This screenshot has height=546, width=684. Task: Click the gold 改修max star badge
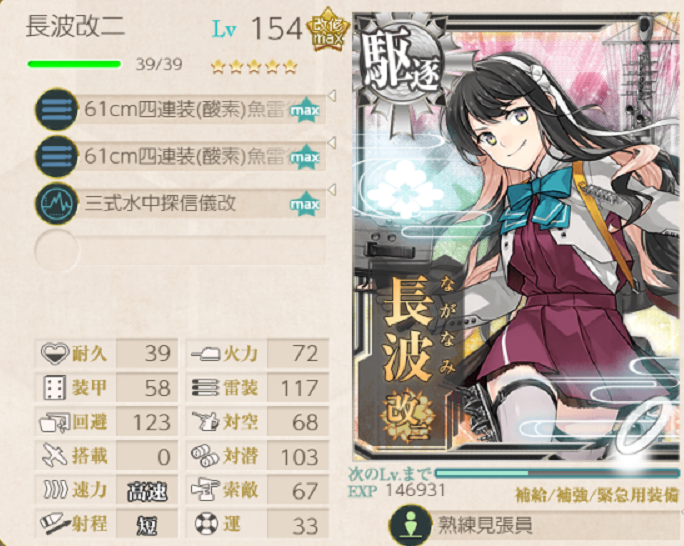[x=328, y=30]
